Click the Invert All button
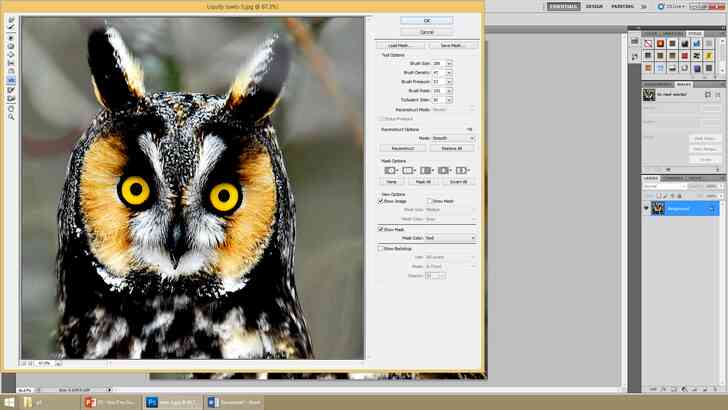Image resolution: width=728 pixels, height=410 pixels. [x=458, y=182]
